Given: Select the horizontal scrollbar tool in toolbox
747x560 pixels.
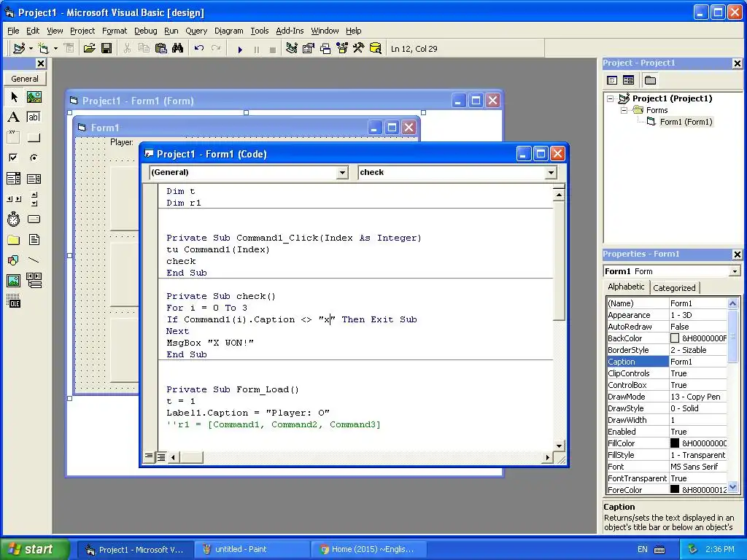Looking at the screenshot, I should (x=14, y=199).
